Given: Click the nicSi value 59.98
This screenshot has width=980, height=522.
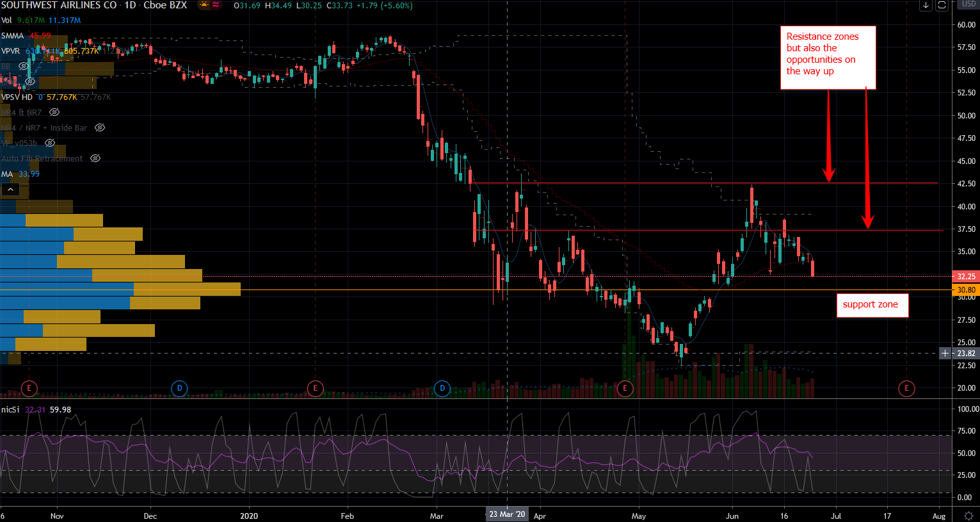Looking at the screenshot, I should tap(60, 410).
